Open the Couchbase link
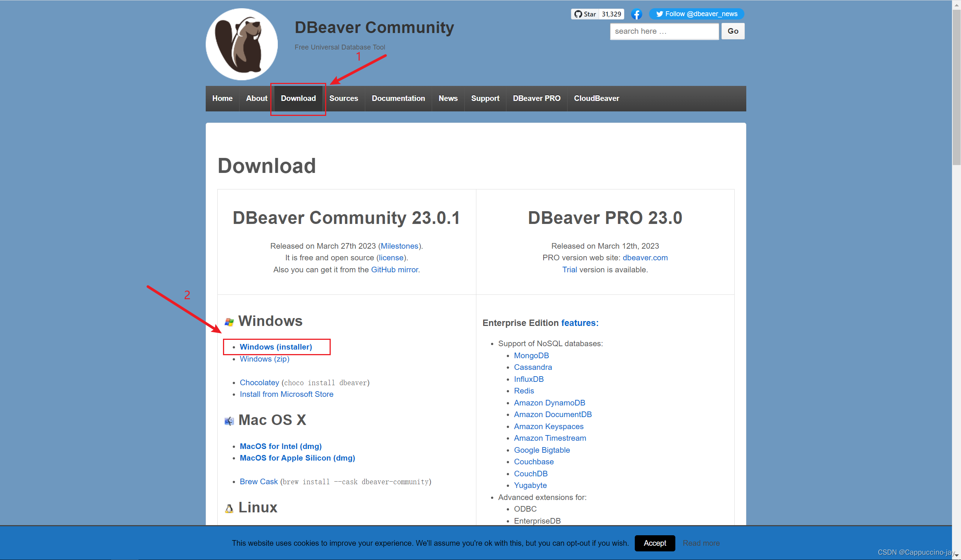Image resolution: width=961 pixels, height=560 pixels. (533, 462)
